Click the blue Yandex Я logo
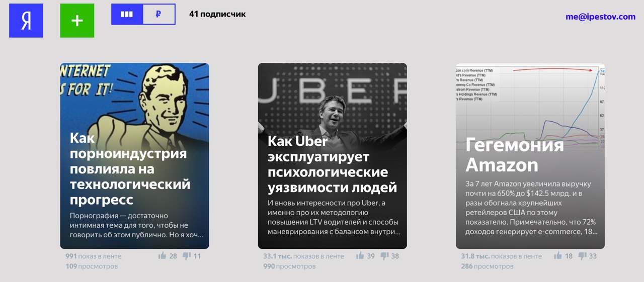Screen dimensions: 644x282 pos(26,21)
